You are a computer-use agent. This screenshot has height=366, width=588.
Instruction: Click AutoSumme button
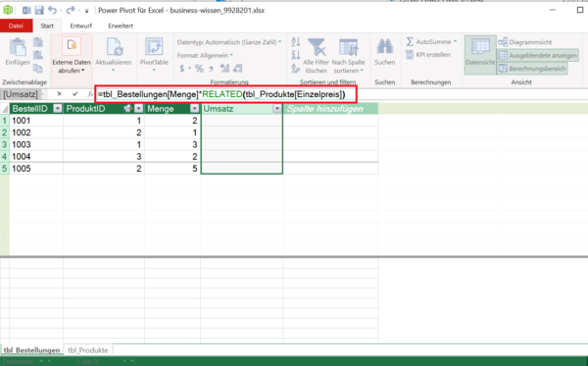(428, 41)
